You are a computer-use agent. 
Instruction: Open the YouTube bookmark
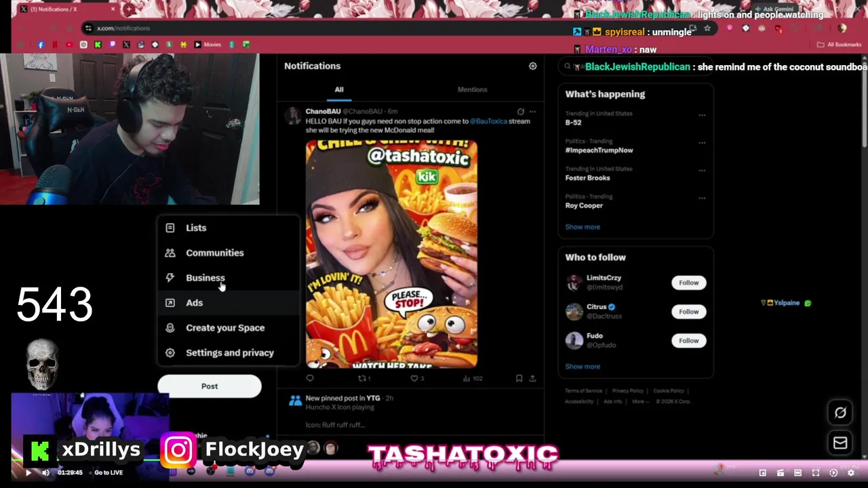pyautogui.click(x=69, y=45)
